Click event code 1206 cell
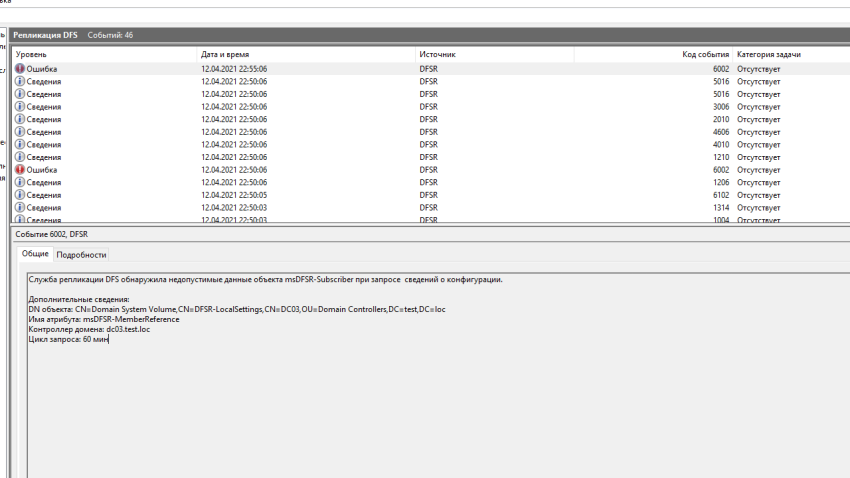The image size is (850, 478). tap(720, 182)
